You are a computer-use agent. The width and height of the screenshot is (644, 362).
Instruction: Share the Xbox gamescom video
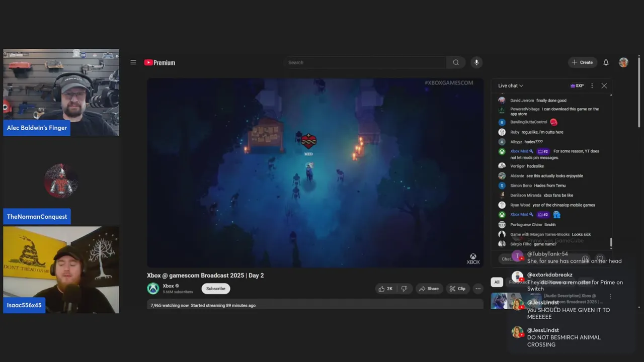tap(429, 289)
